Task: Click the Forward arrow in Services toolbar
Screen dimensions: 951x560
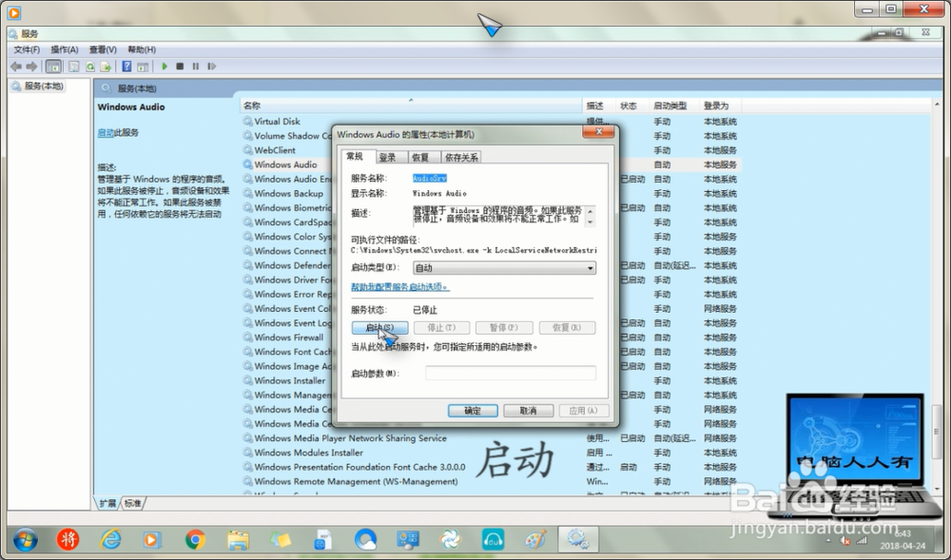Action: point(31,67)
